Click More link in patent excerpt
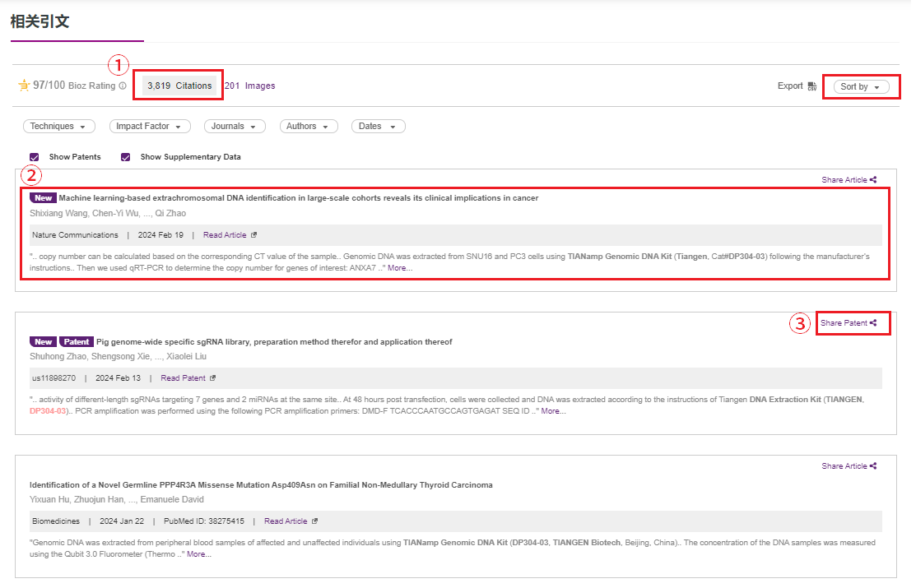Image resolution: width=916 pixels, height=588 pixels. [553, 411]
